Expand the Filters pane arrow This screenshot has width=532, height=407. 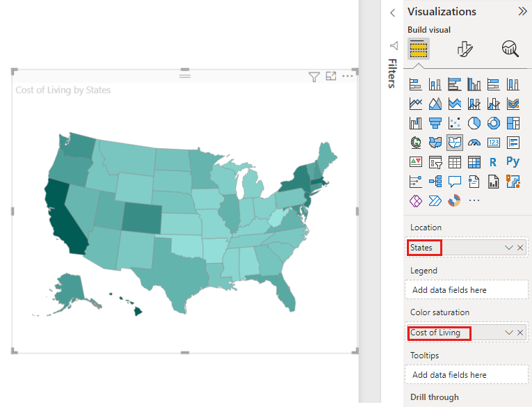(393, 13)
